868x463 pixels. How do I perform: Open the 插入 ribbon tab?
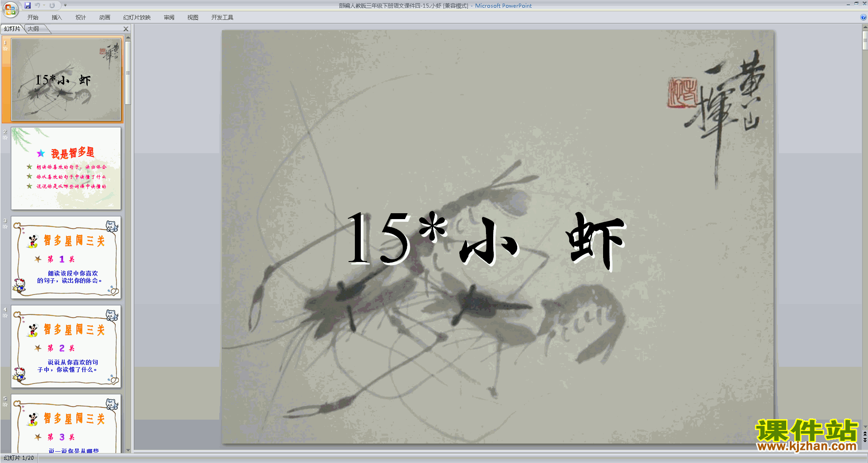[57, 18]
